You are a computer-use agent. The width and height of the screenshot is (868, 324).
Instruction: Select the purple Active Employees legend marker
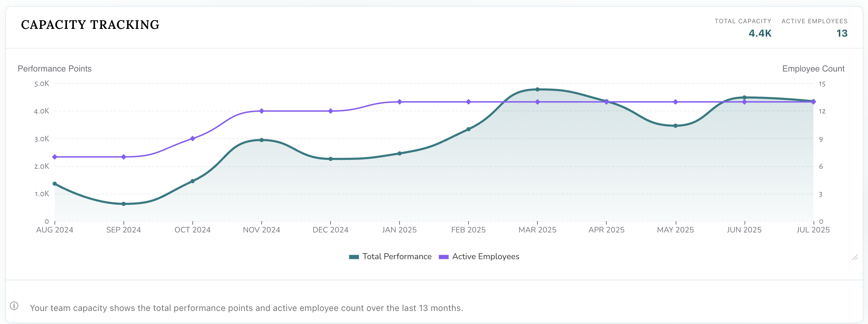(x=444, y=257)
